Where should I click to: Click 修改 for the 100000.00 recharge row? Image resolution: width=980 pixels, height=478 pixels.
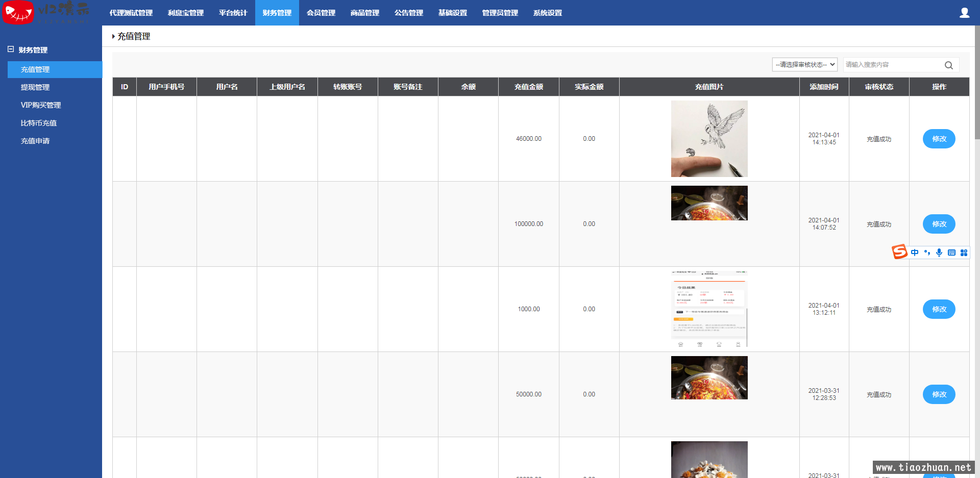[x=939, y=224]
